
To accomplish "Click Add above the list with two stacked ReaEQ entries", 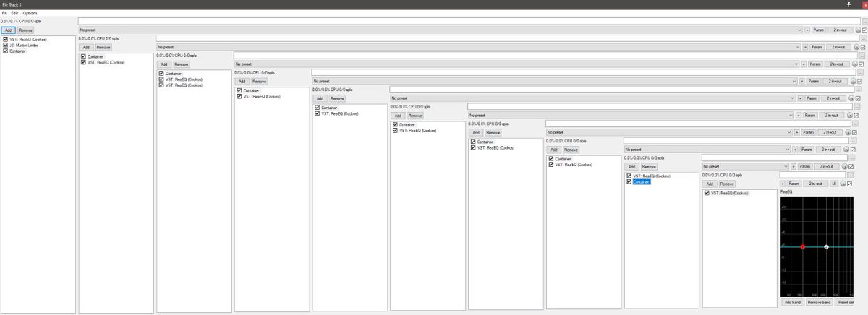I will [x=163, y=64].
